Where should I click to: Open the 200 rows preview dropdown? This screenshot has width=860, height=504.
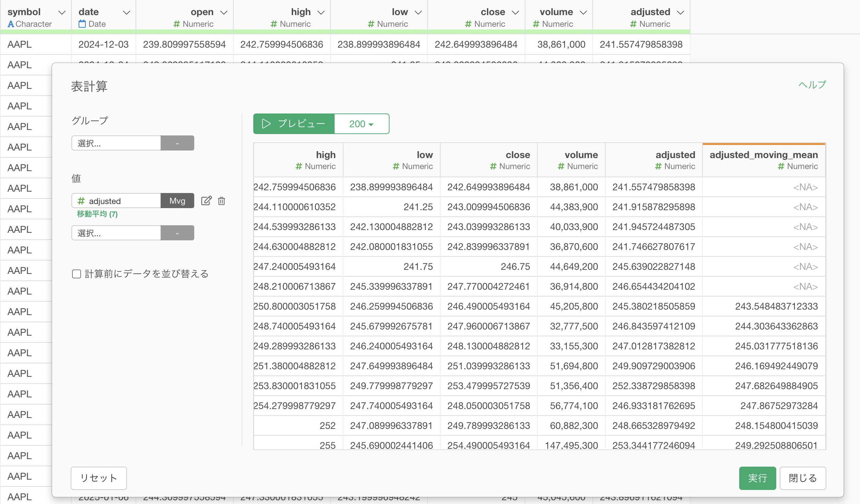361,124
